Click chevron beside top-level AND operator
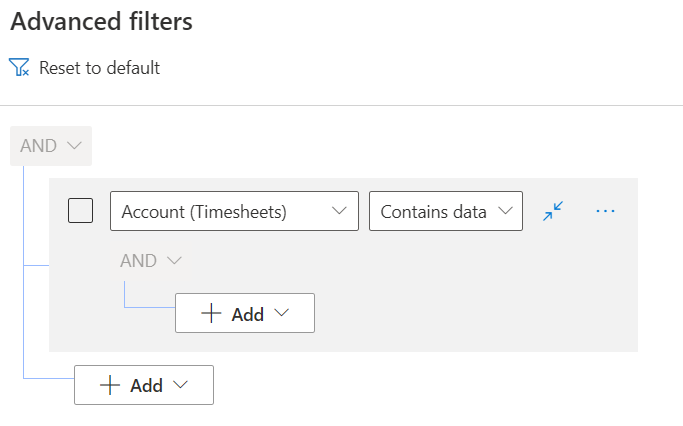 coord(74,145)
